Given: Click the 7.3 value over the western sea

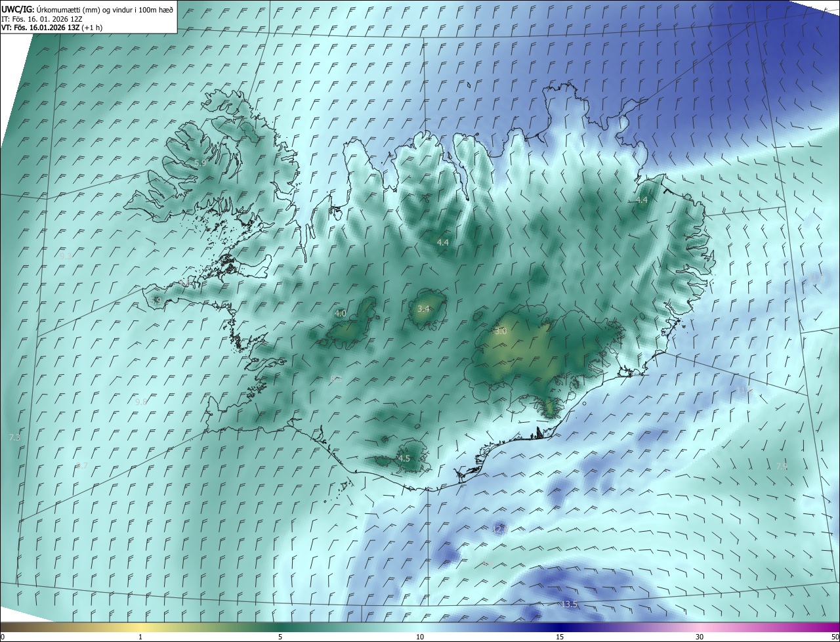Looking at the screenshot, I should click(14, 437).
